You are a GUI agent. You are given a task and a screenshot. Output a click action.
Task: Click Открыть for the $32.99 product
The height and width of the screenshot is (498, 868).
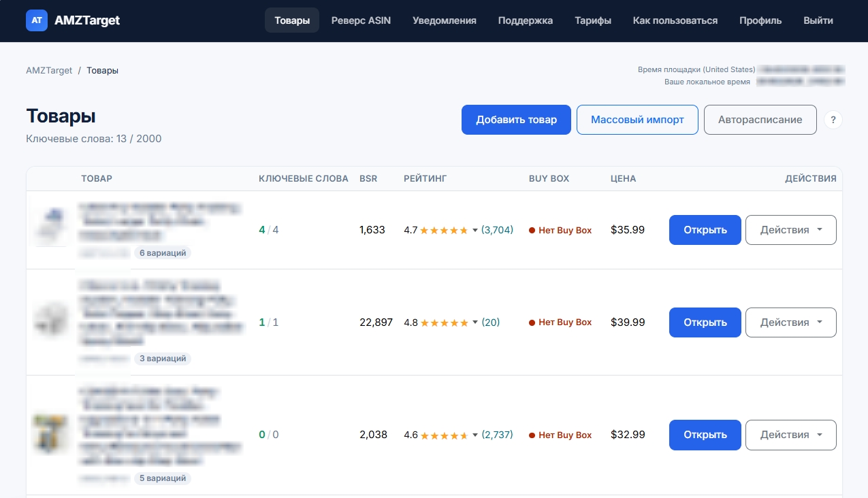point(705,435)
